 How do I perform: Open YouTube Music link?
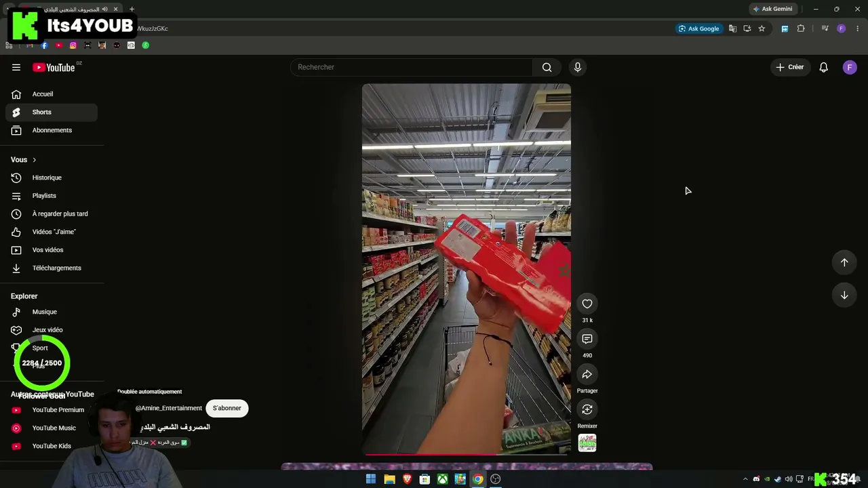pos(52,428)
